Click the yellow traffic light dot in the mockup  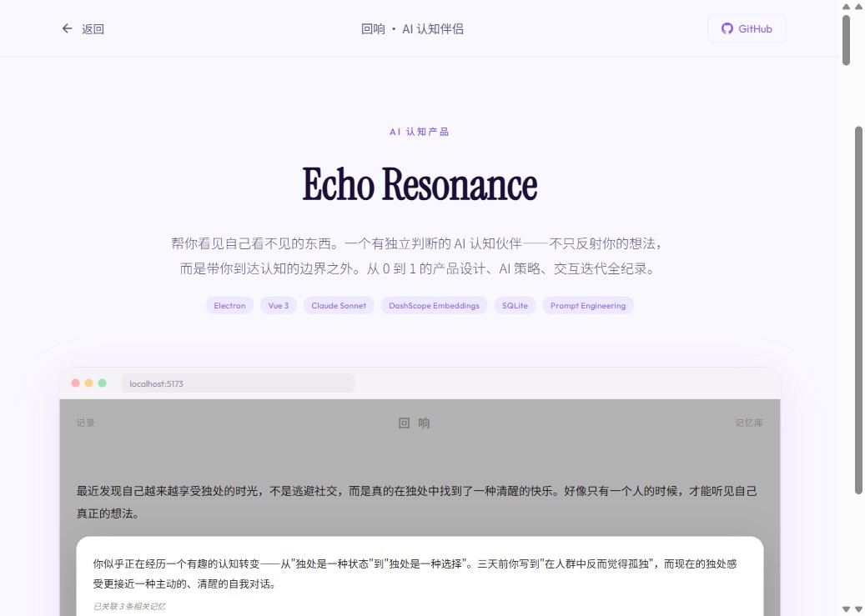[x=88, y=383]
